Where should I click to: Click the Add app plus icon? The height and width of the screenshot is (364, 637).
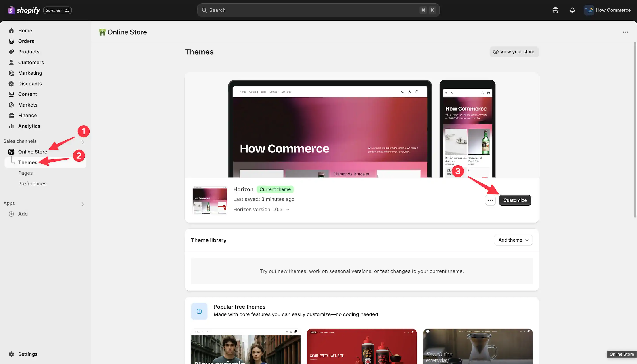point(11,214)
